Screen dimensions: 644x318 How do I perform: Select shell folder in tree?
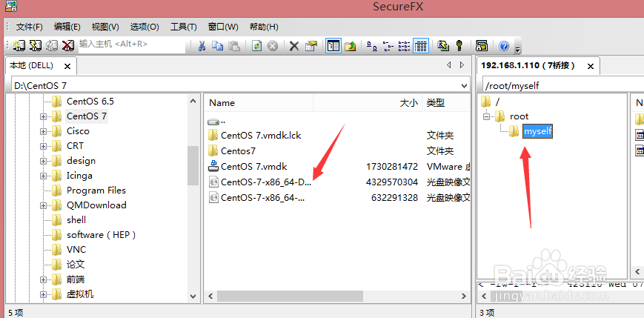tap(76, 220)
